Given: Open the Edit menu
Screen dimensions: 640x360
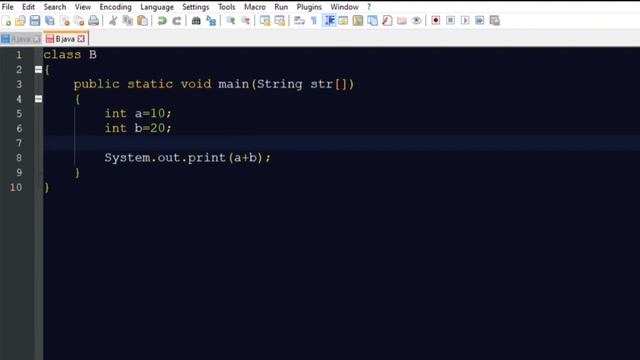Looking at the screenshot, I should point(28,7).
